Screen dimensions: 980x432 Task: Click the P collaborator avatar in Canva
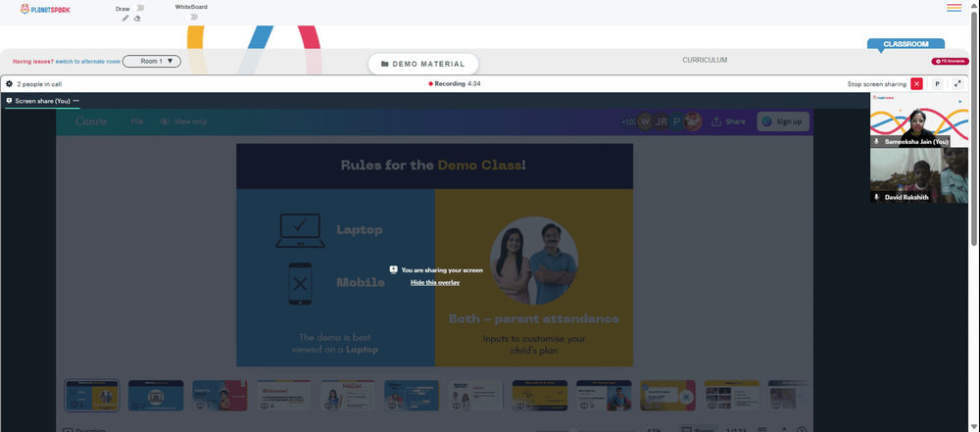click(x=676, y=121)
